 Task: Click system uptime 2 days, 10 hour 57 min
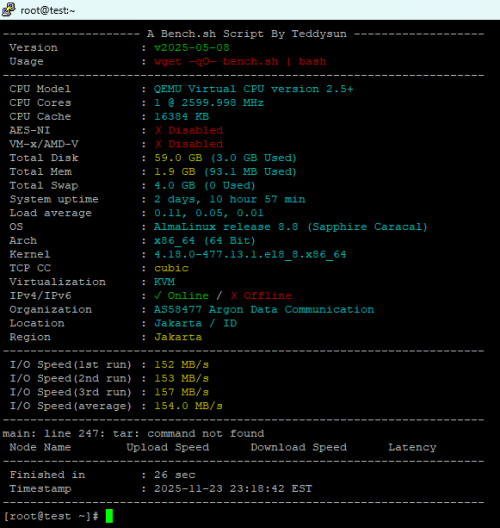click(230, 199)
